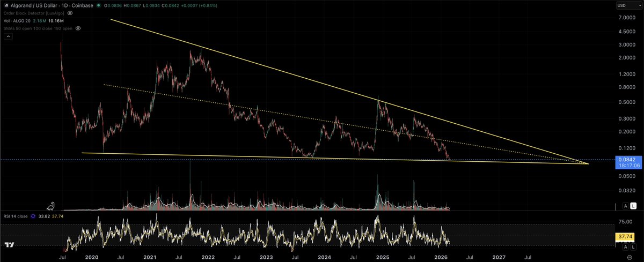644x262 pixels.
Task: Click the 75.00 RSI axis label
Action: coord(627,221)
